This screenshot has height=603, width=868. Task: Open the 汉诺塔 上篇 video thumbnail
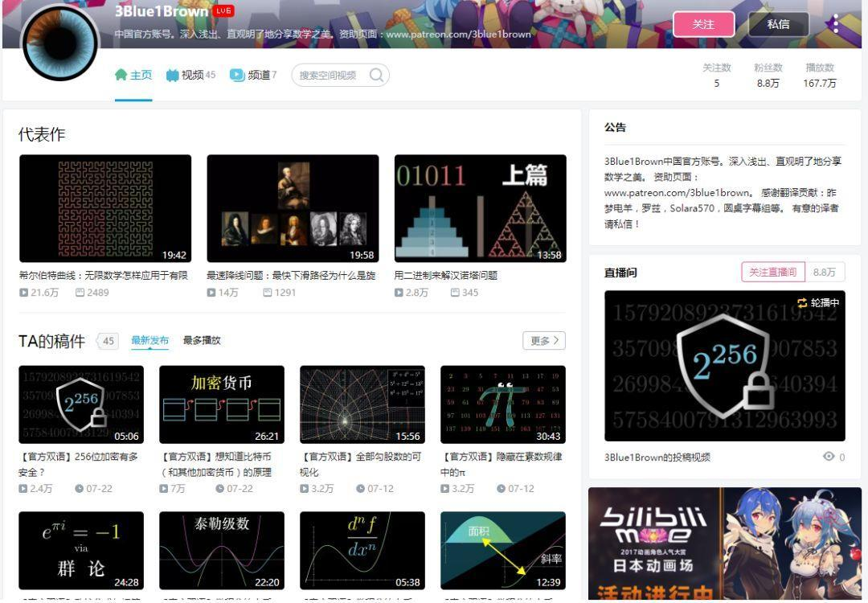point(481,208)
